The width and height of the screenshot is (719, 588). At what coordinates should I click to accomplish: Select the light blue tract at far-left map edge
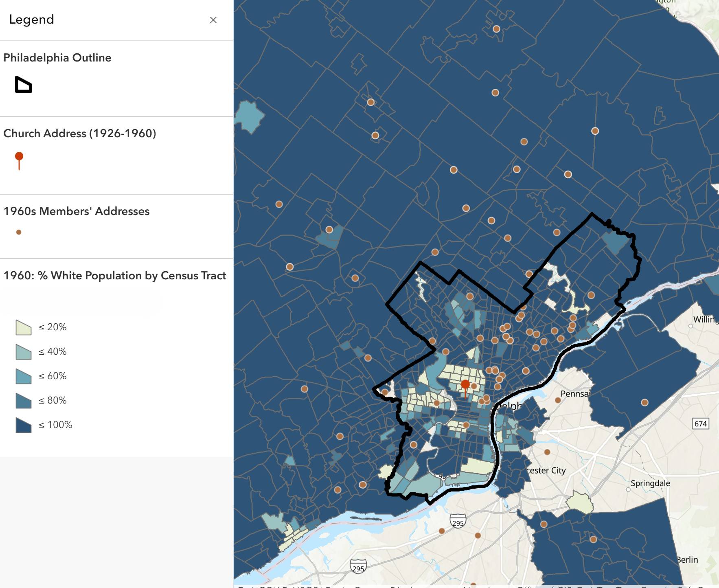click(248, 116)
